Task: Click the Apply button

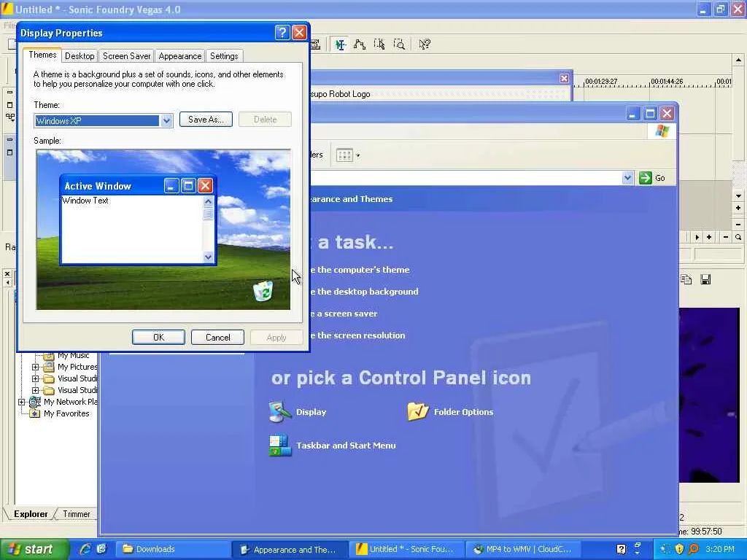Action: point(276,338)
